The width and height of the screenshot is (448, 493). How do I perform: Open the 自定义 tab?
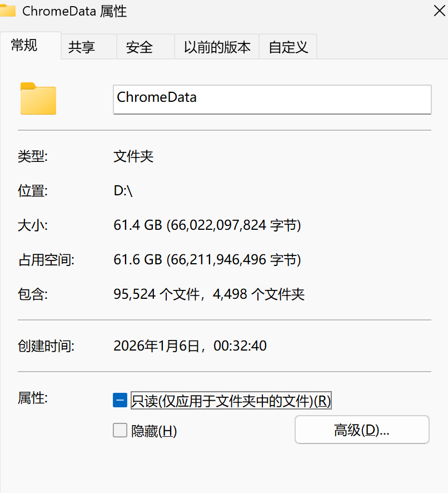click(x=288, y=47)
